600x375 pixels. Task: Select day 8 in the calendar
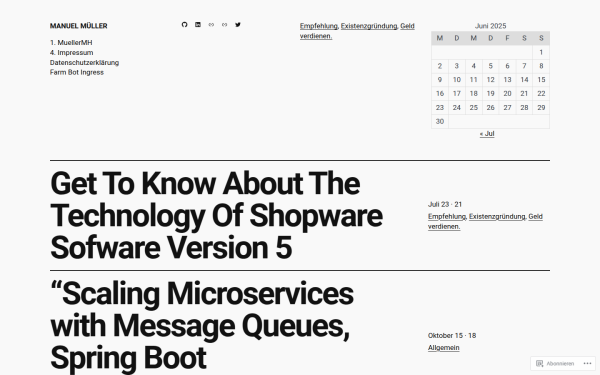point(541,66)
